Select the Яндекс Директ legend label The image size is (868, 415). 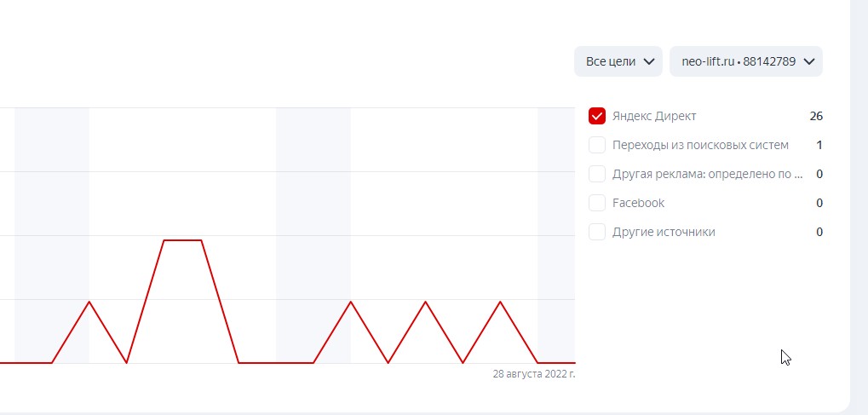coord(654,116)
